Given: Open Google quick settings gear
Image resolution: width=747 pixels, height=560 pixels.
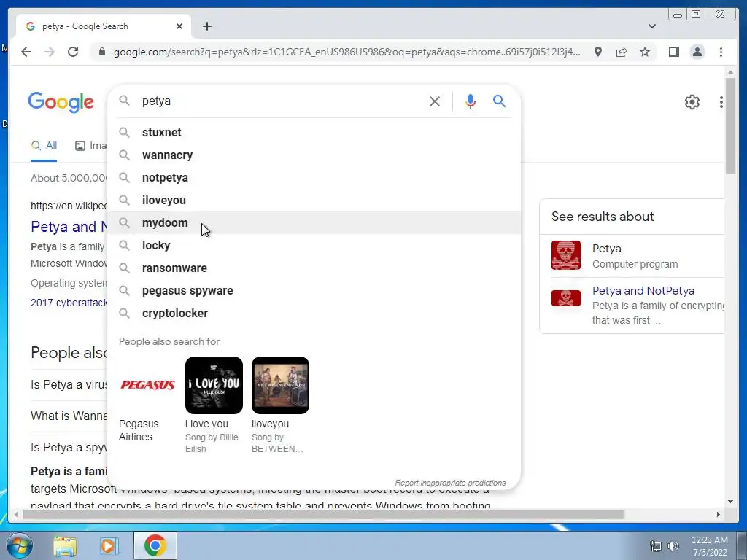Looking at the screenshot, I should click(x=692, y=102).
